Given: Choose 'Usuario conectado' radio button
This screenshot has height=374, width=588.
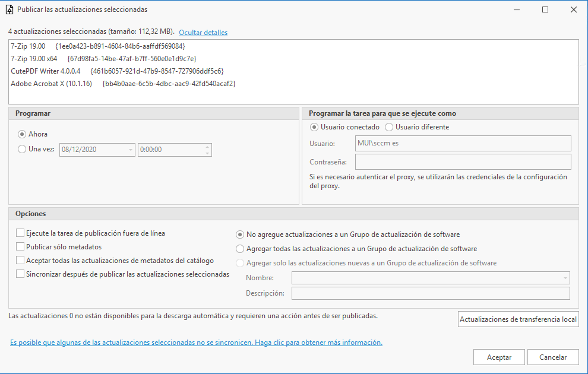Looking at the screenshot, I should pos(315,127).
